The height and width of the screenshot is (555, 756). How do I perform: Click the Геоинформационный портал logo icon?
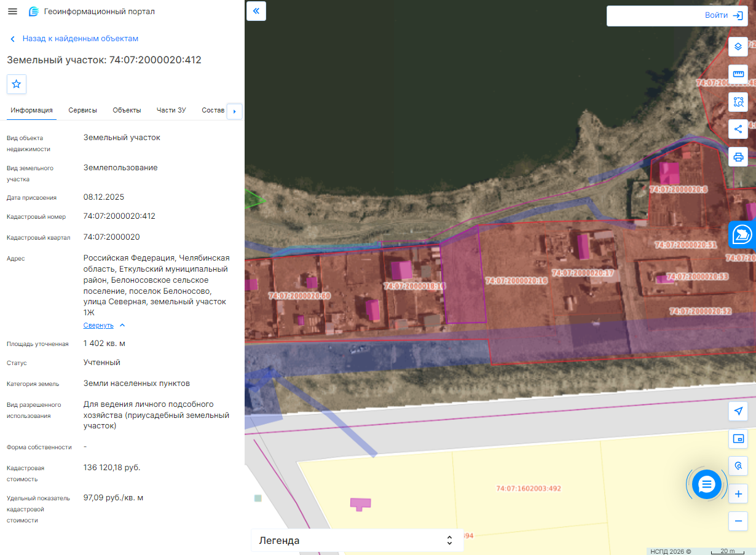tap(34, 12)
